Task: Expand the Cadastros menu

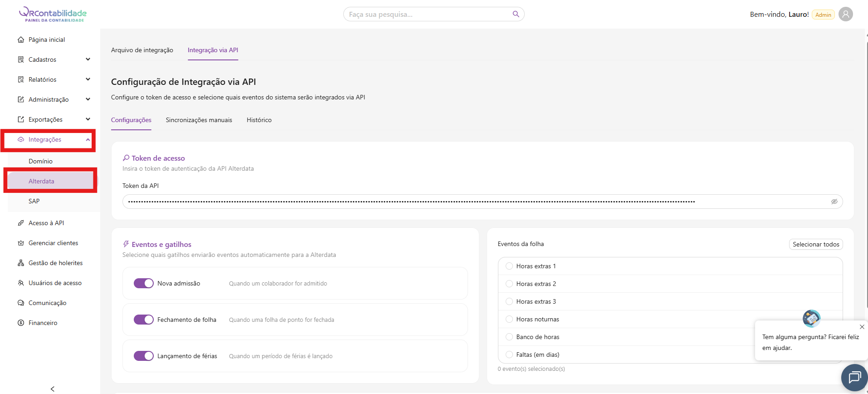Action: (x=88, y=59)
